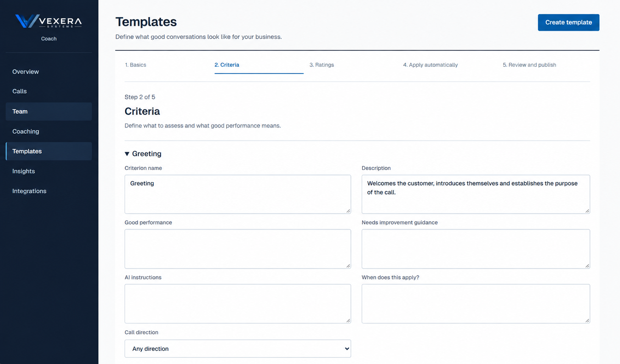Screen dimensions: 620x364
Task: Open Insights from the sidebar
Action: point(48,171)
